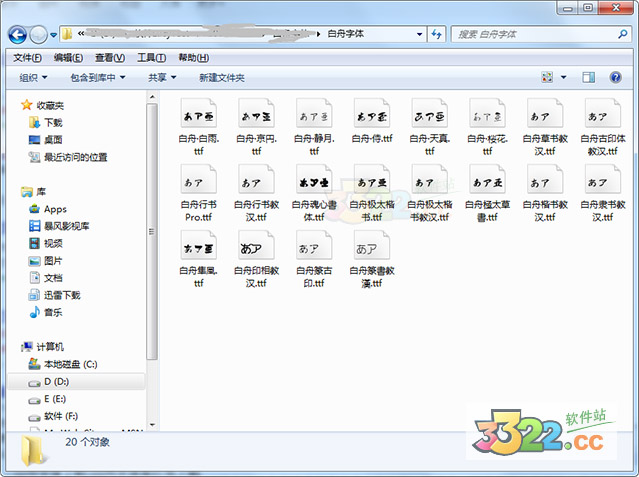Toggle the preview pane icon
This screenshot has width=639, height=477.
(588, 77)
